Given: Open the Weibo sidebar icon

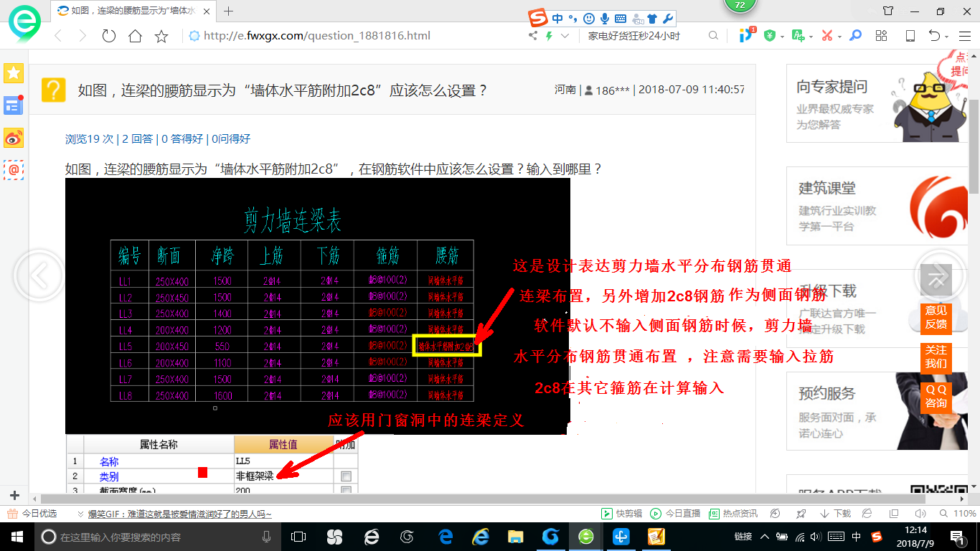Looking at the screenshot, I should [14, 138].
